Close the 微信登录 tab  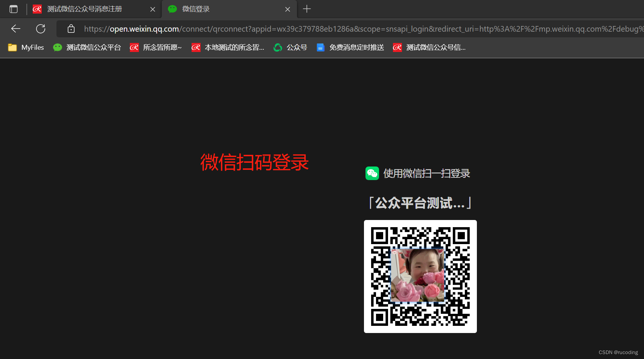[x=288, y=9]
